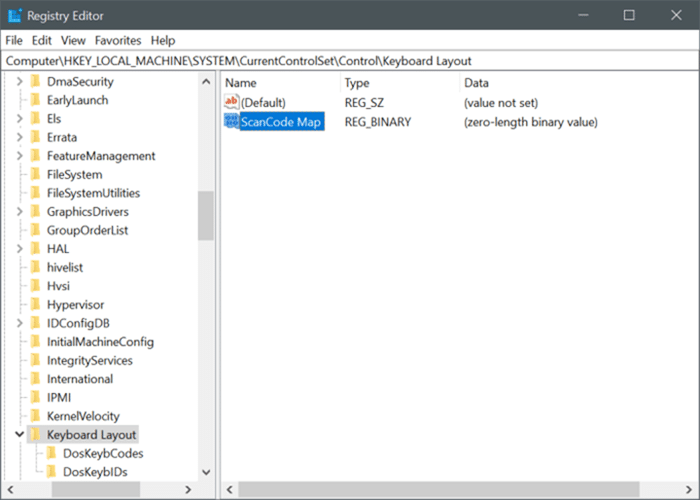Click the tree pane scroll up arrow
700x500 pixels.
point(206,82)
